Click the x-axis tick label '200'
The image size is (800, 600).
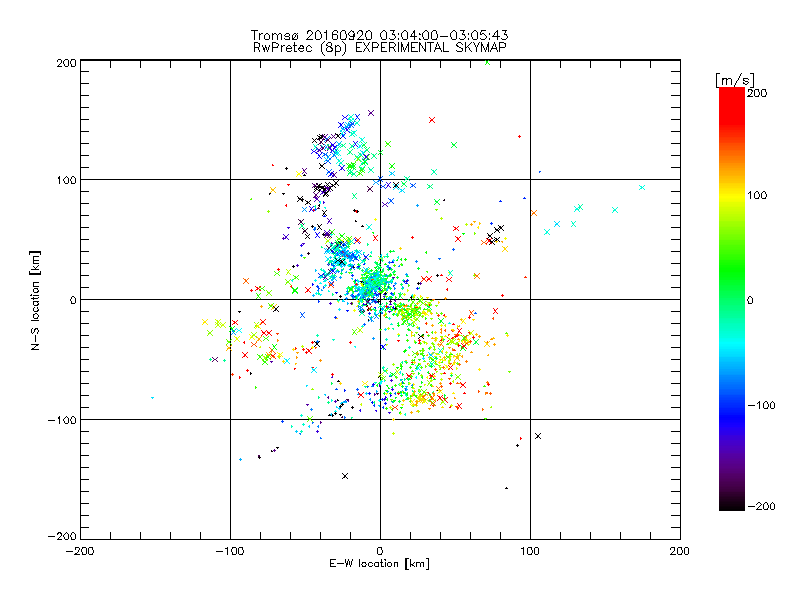pyautogui.click(x=680, y=551)
